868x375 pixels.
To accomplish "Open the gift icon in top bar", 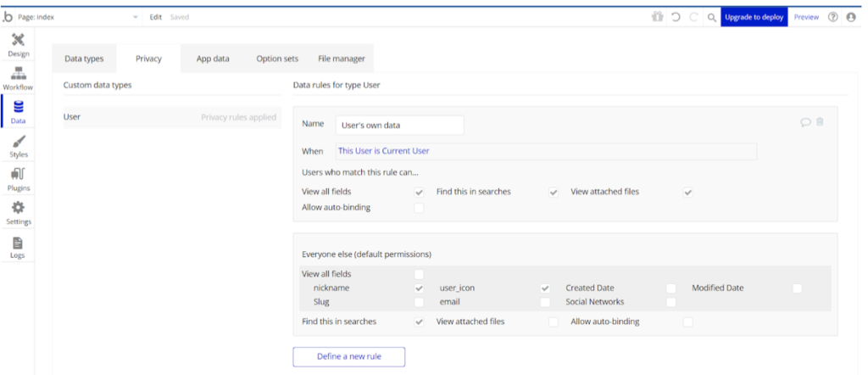I will click(x=658, y=17).
